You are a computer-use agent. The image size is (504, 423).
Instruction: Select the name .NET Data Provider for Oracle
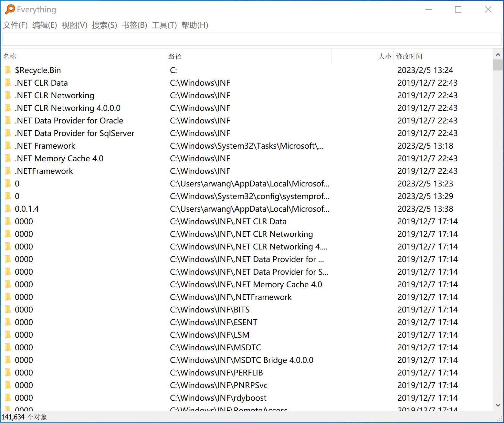[x=69, y=121]
